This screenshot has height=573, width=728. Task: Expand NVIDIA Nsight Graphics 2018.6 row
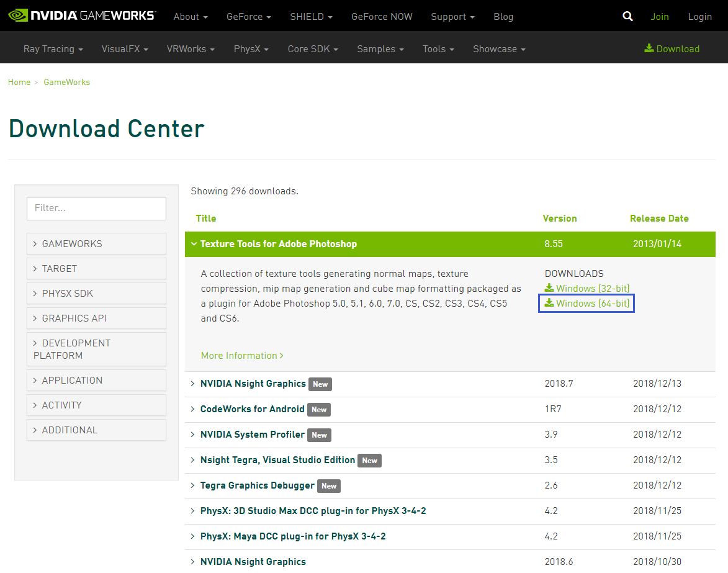click(x=450, y=562)
